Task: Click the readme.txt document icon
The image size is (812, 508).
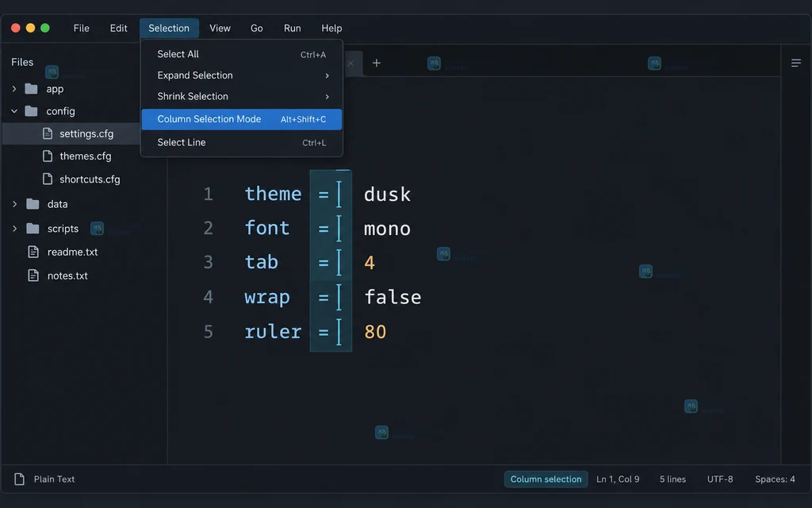Action: pos(33,252)
